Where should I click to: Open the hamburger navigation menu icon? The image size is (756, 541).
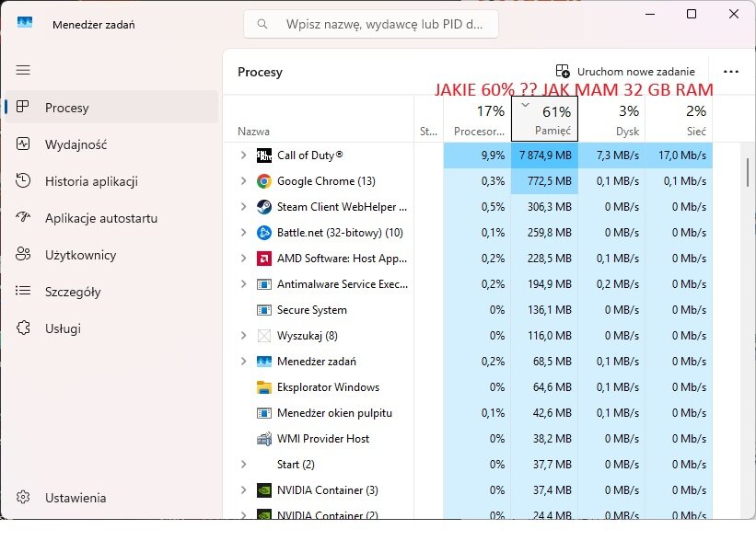coord(23,70)
